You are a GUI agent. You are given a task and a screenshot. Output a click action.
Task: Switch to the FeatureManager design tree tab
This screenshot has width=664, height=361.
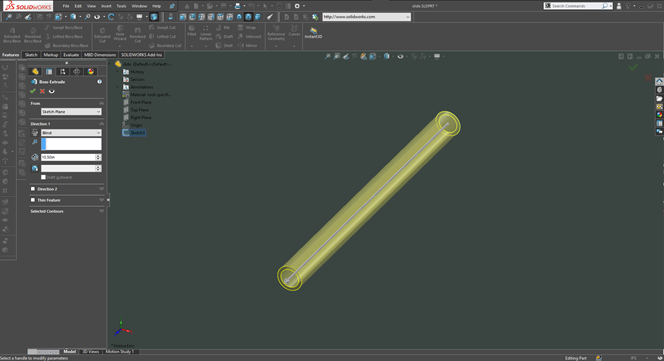35,72
